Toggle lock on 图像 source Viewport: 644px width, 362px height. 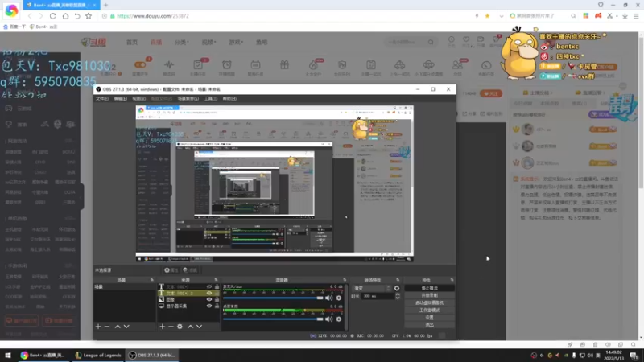point(217,299)
